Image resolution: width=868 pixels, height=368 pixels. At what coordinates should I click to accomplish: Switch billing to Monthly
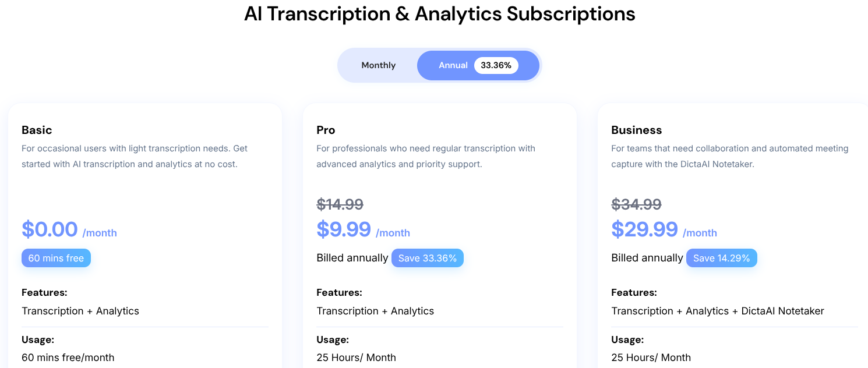pyautogui.click(x=378, y=65)
